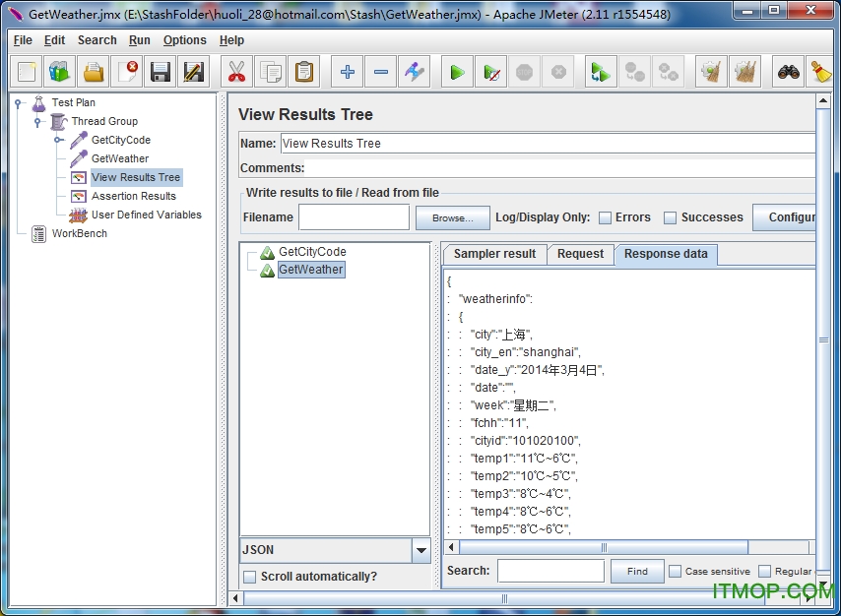The image size is (841, 616).
Task: Click the Paste clipboard toolbar icon
Action: point(304,72)
